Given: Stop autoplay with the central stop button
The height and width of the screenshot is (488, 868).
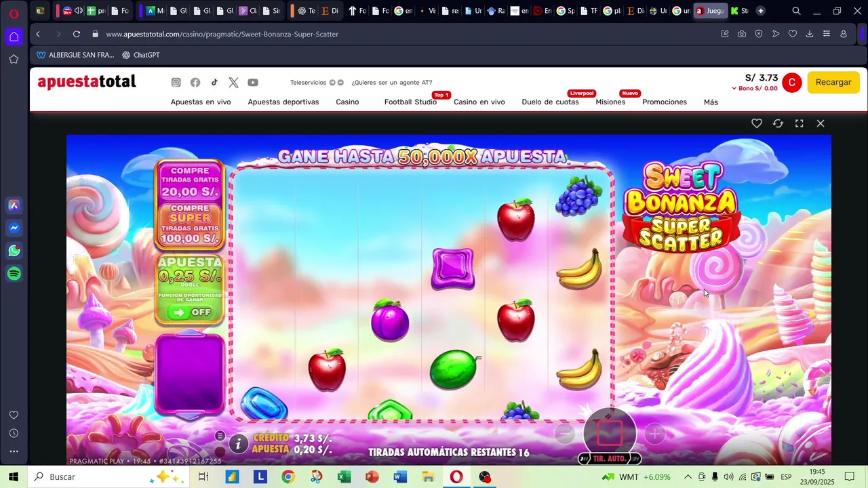Looking at the screenshot, I should click(x=610, y=432).
